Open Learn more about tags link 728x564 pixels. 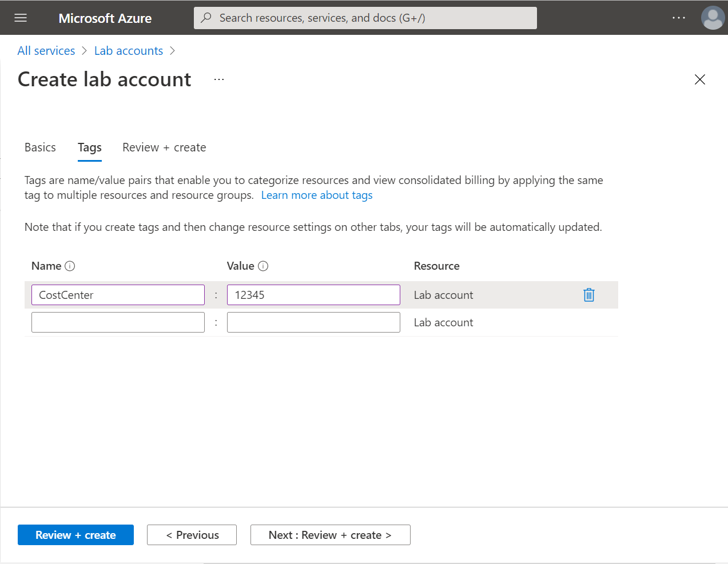(316, 195)
